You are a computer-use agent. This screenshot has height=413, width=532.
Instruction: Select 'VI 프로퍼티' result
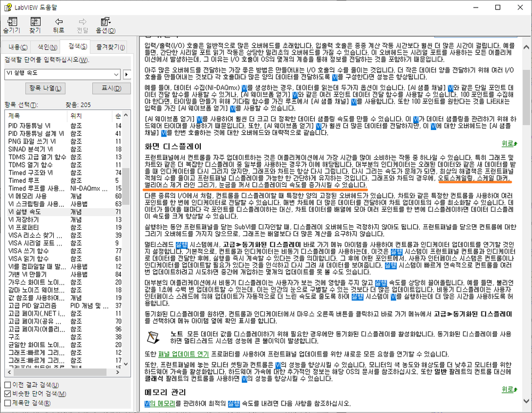click(64, 227)
